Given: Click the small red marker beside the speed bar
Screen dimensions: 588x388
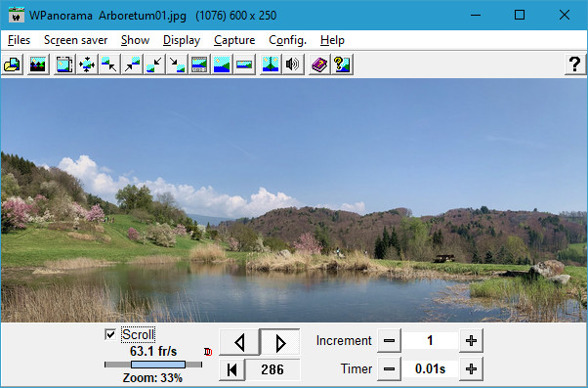Looking at the screenshot, I should [208, 352].
